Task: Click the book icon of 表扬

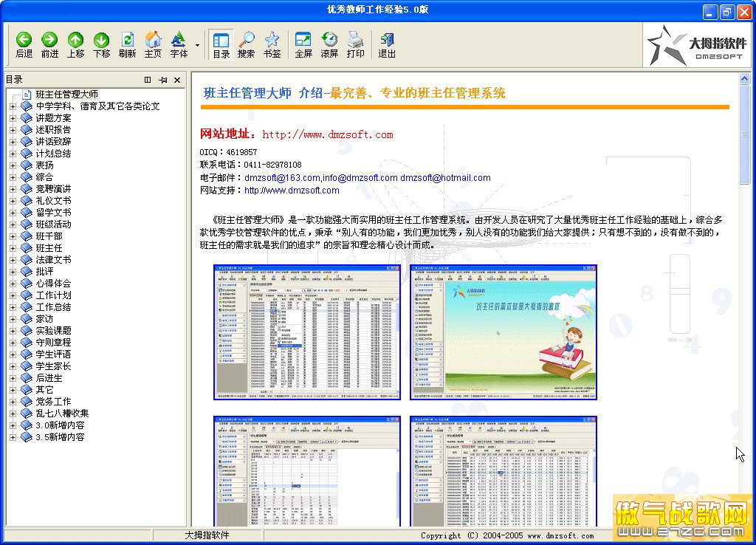Action: click(27, 165)
